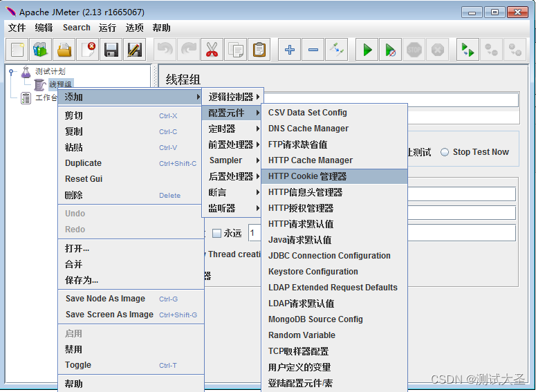
Task: Open the 帮助 menu in menu bar
Action: [x=161, y=28]
